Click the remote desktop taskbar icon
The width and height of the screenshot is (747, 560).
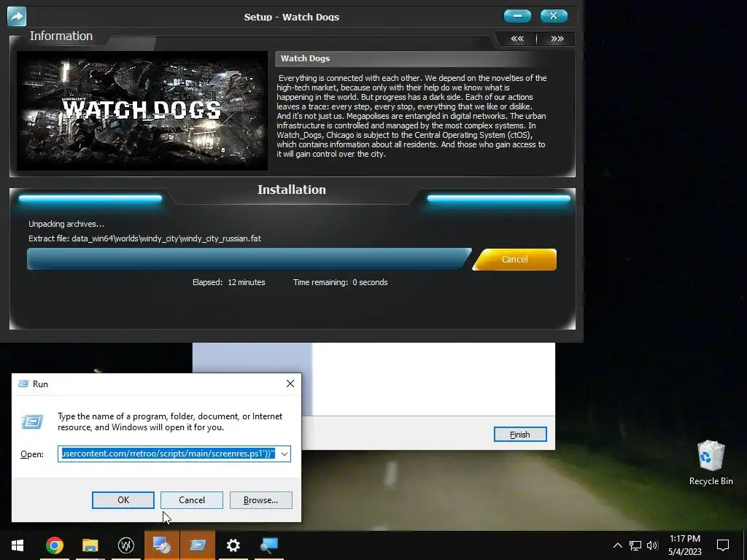(268, 545)
